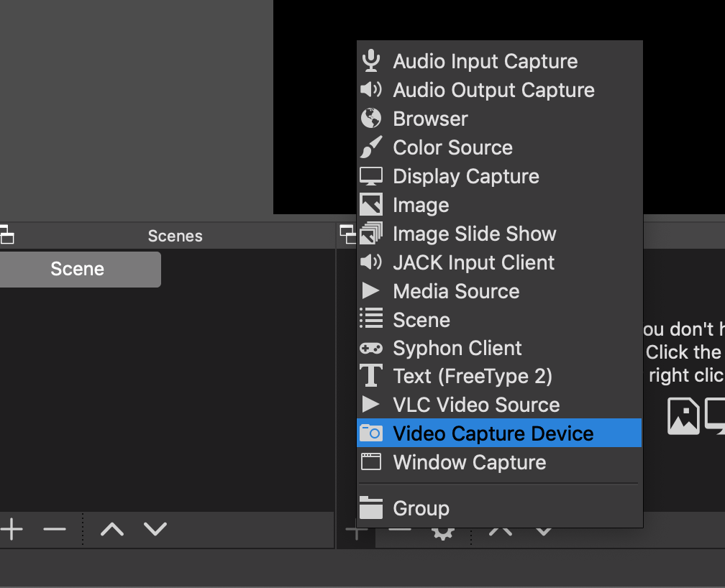This screenshot has width=725, height=588.
Task: Remove selected scene using the minus icon
Action: coord(55,529)
